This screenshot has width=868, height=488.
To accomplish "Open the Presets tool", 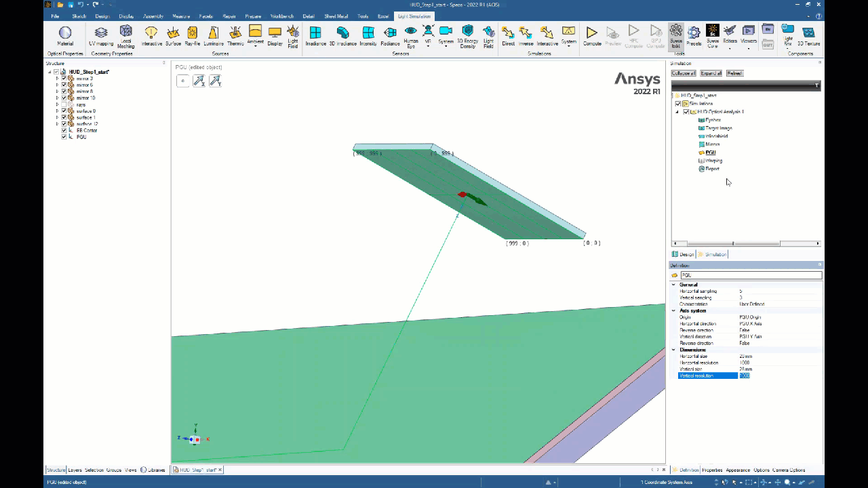I will coord(694,37).
